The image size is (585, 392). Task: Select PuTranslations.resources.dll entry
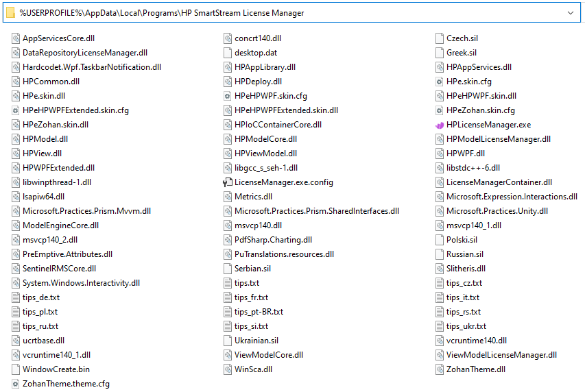(x=285, y=254)
